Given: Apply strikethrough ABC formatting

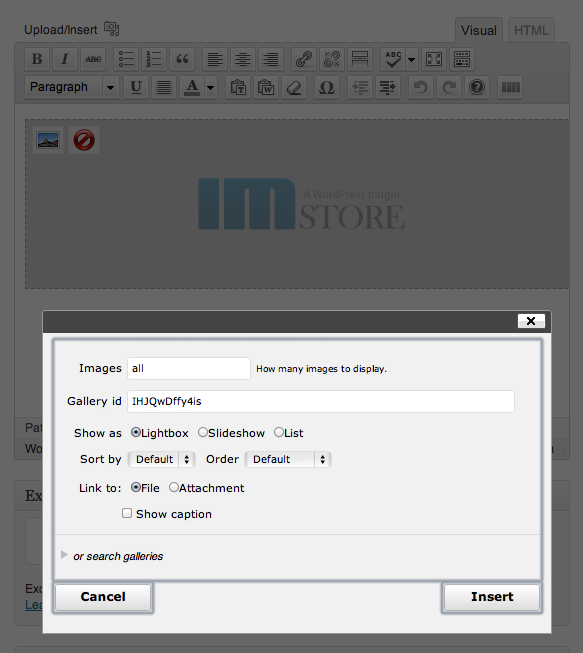Looking at the screenshot, I should tap(93, 59).
